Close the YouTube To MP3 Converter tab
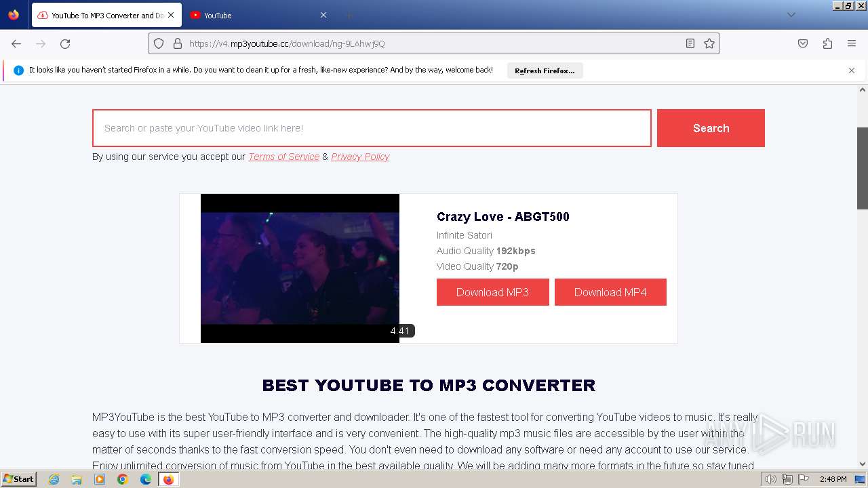Image resolution: width=868 pixels, height=488 pixels. click(x=170, y=15)
